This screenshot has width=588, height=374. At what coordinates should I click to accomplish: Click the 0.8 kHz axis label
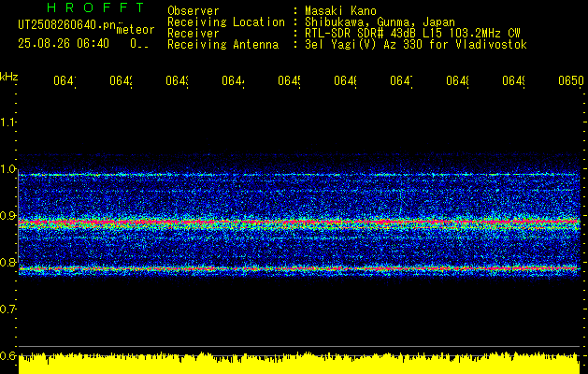click(x=7, y=262)
